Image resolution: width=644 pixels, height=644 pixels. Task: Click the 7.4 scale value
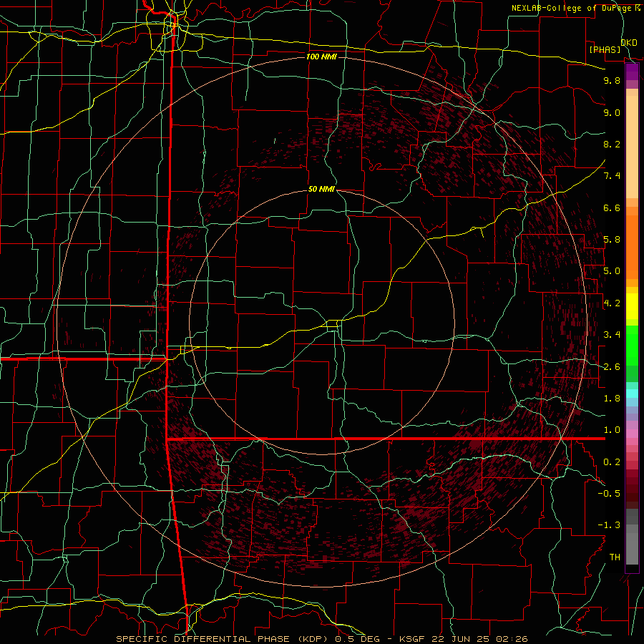612,176
